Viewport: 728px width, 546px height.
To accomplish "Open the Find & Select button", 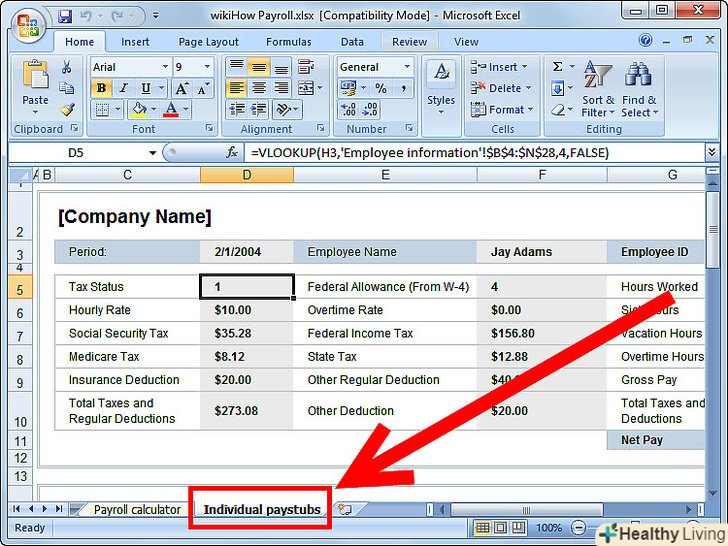I will 640,89.
